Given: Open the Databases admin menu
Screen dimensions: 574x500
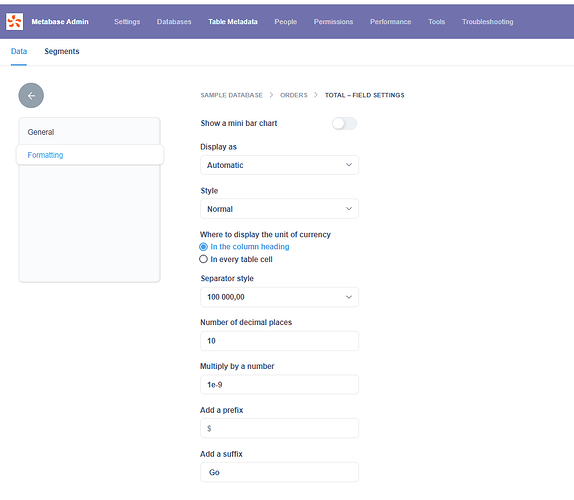Looking at the screenshot, I should tap(174, 22).
